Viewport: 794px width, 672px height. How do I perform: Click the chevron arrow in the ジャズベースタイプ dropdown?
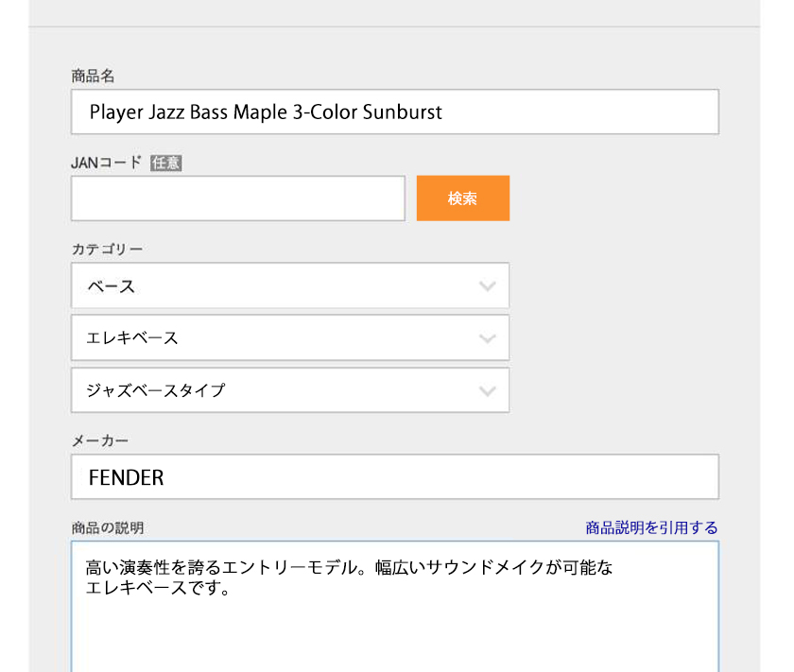click(488, 390)
